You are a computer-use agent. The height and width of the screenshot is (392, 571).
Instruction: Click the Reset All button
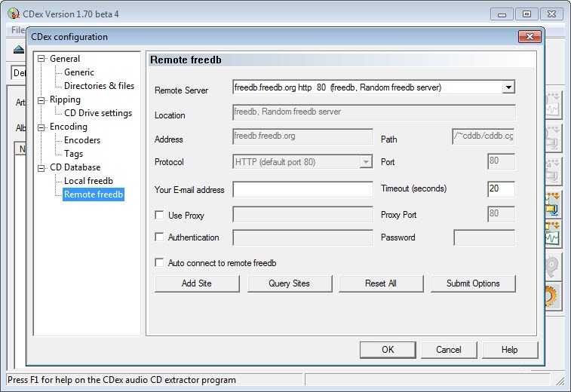381,283
